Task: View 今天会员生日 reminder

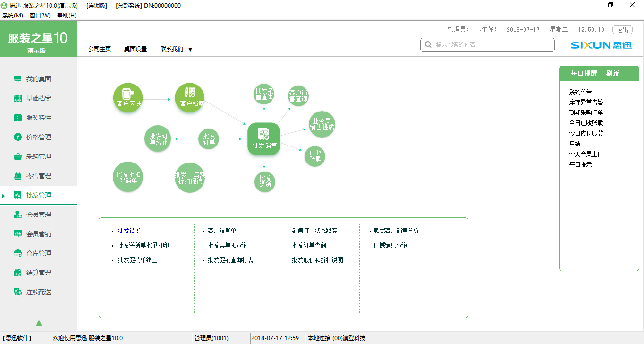Action: click(x=586, y=154)
